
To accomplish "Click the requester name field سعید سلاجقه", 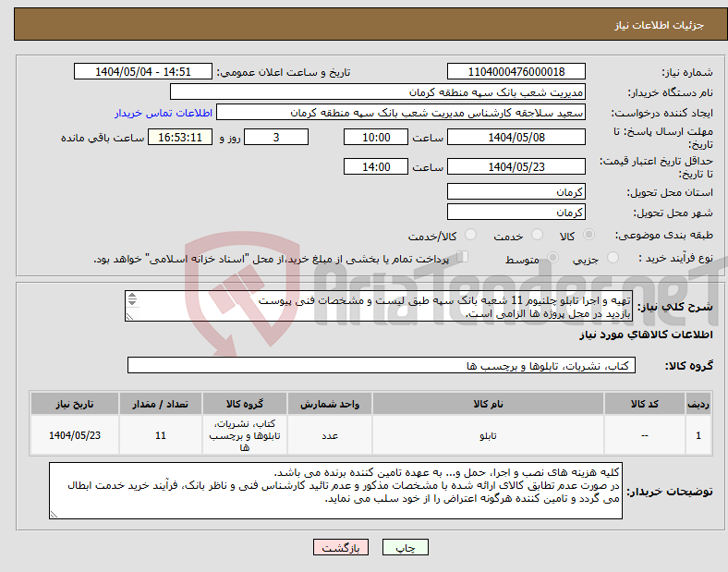I will 401,113.
